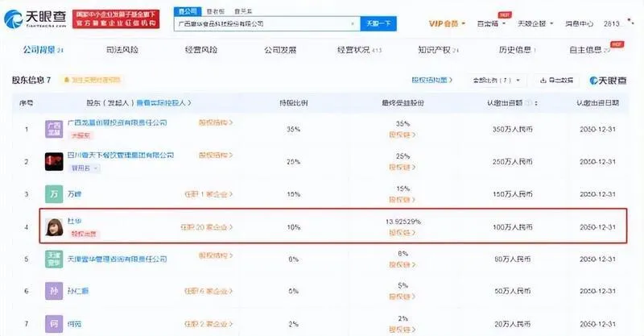Expand 任职 1 家企业 in row 3
Screen dimensions: 644x336
coord(208,194)
